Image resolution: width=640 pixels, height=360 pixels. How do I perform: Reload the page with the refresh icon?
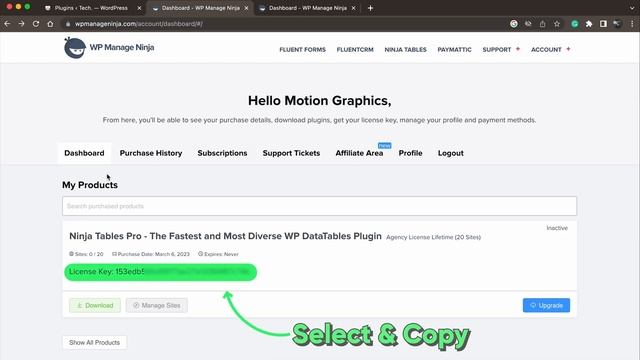[36, 24]
